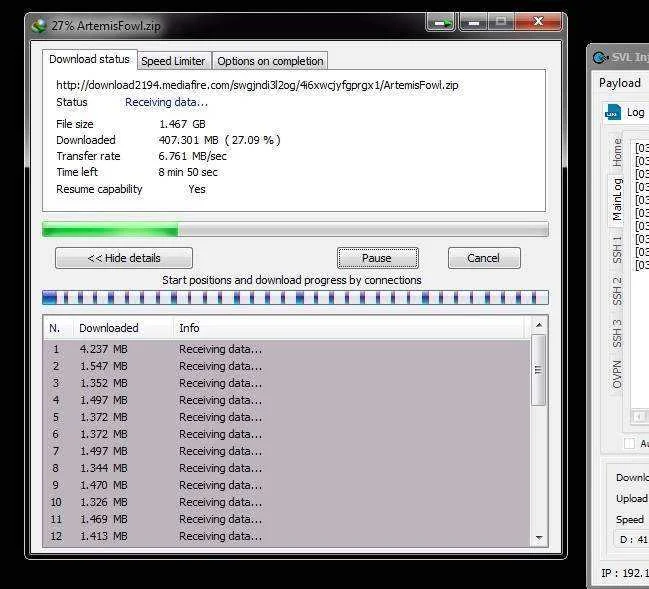Cancel the download

(x=484, y=258)
